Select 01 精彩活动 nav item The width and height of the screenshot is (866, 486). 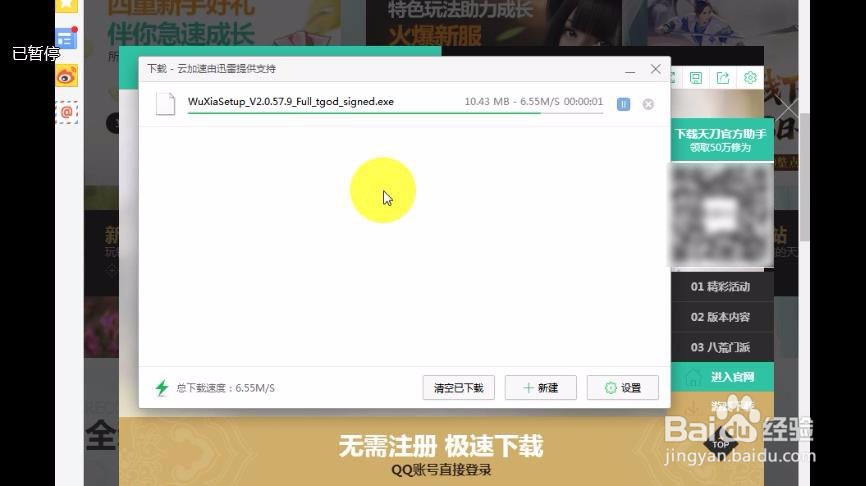(x=721, y=287)
